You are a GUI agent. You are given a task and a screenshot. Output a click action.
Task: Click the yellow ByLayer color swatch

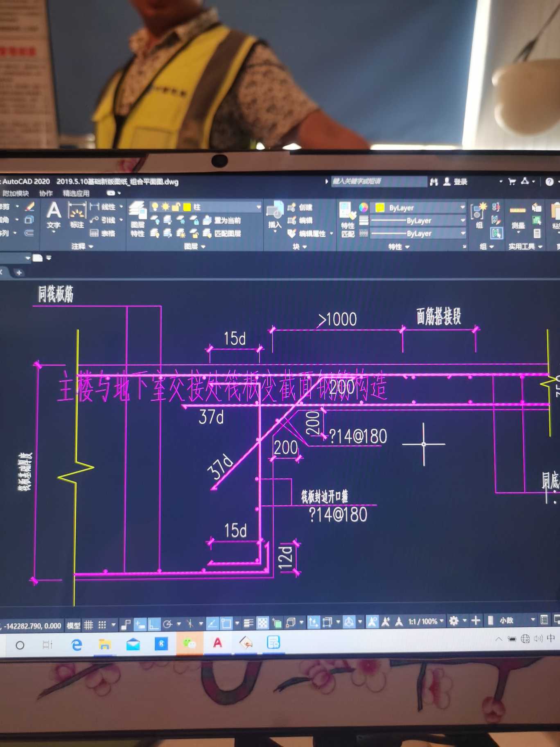click(x=379, y=208)
